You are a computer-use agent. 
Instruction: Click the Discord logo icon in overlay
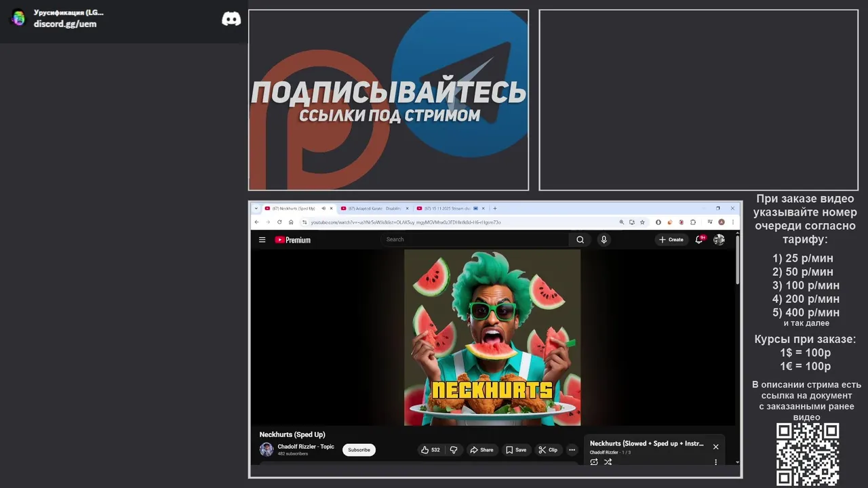(x=231, y=19)
